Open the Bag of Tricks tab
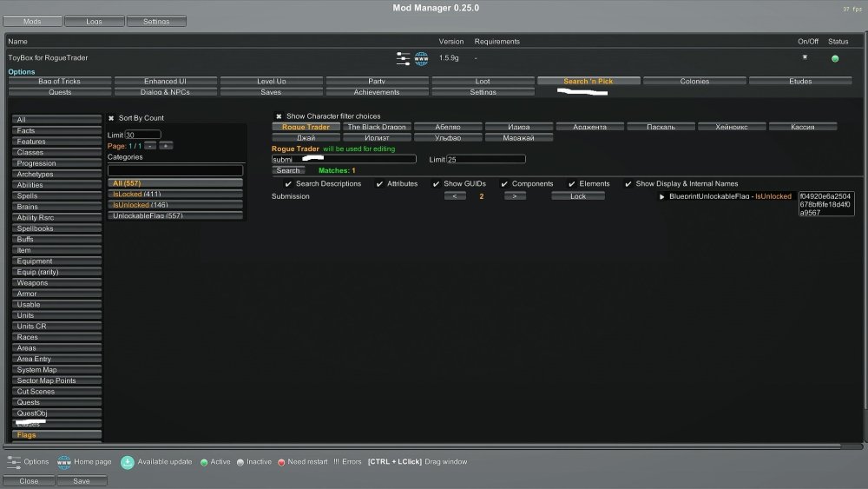 [x=60, y=81]
